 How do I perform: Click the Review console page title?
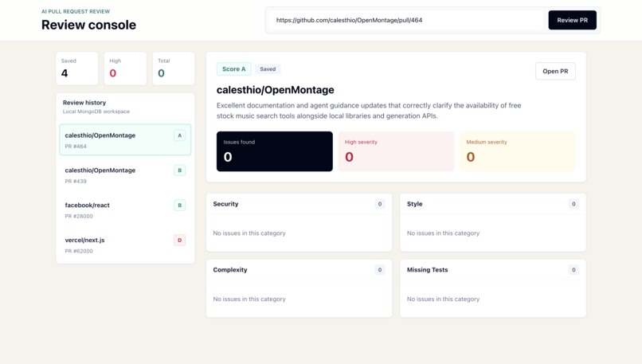click(89, 25)
